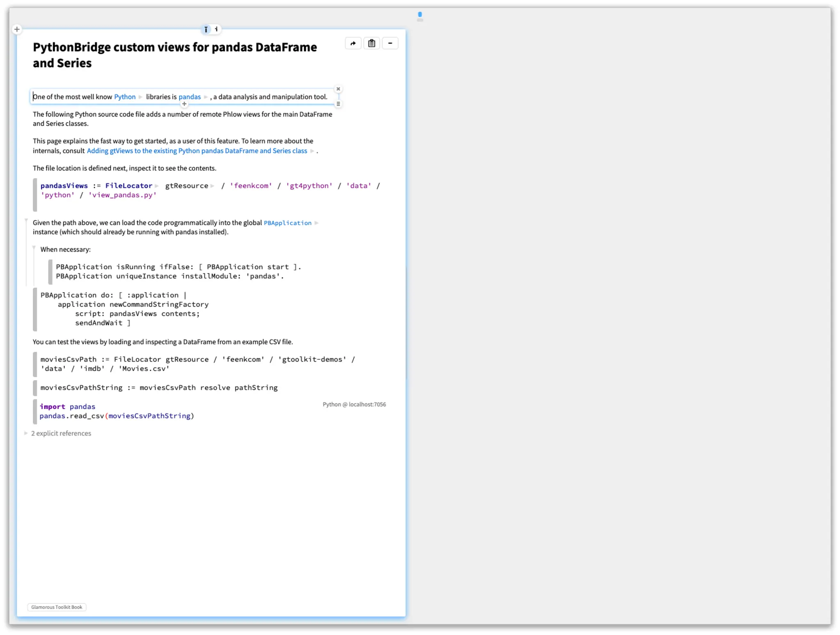Screen dimensions: 840x635
Task: Select the first pane view tab icon
Action: (x=206, y=29)
